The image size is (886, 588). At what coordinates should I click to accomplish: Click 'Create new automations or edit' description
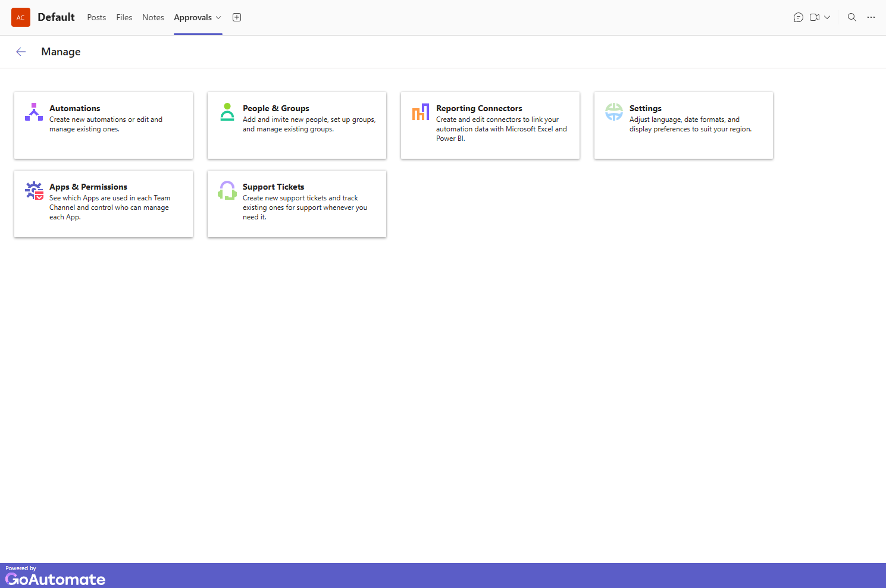click(106, 124)
